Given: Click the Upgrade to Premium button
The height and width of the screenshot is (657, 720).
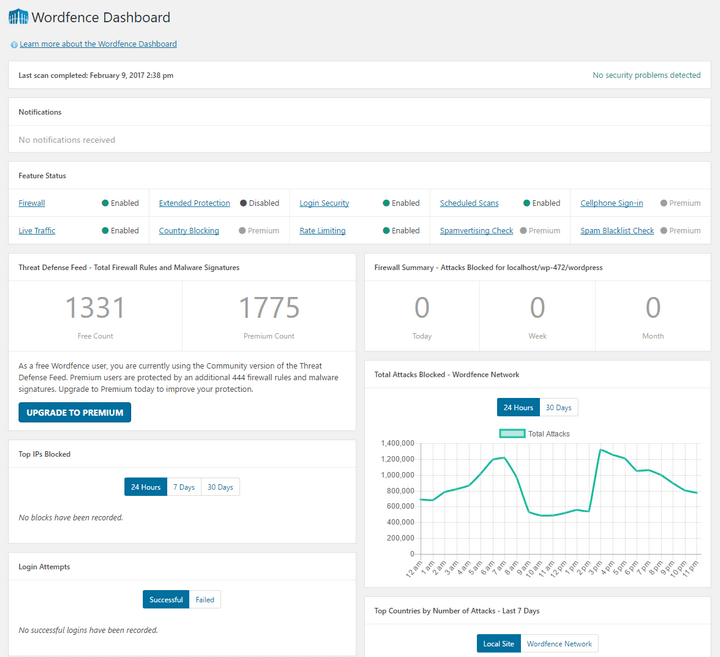Looking at the screenshot, I should tap(75, 412).
